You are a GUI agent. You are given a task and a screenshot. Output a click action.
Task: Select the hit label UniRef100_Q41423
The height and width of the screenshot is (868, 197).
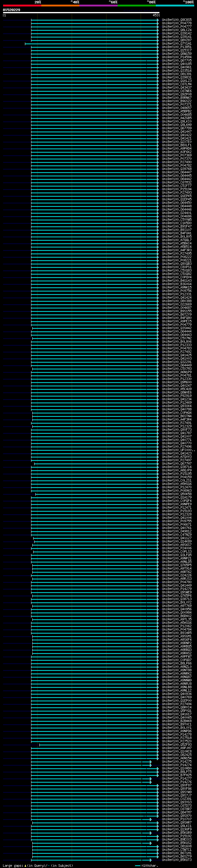176,454
